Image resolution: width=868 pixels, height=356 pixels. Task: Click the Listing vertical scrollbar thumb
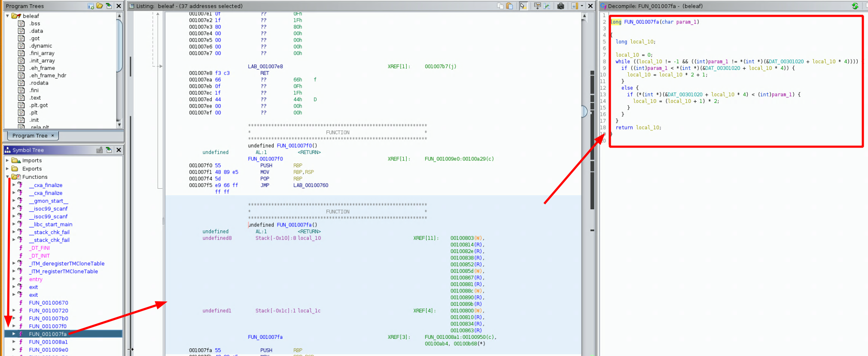coord(584,112)
